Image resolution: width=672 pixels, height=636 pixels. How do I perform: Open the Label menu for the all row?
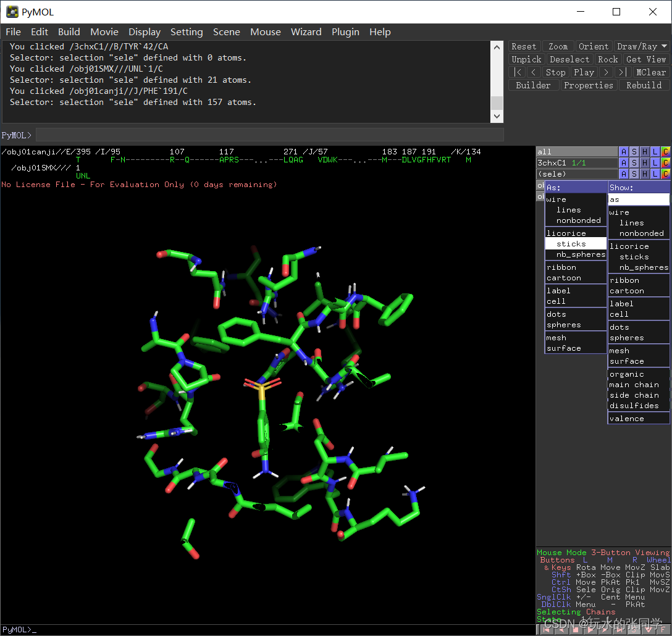coord(655,152)
